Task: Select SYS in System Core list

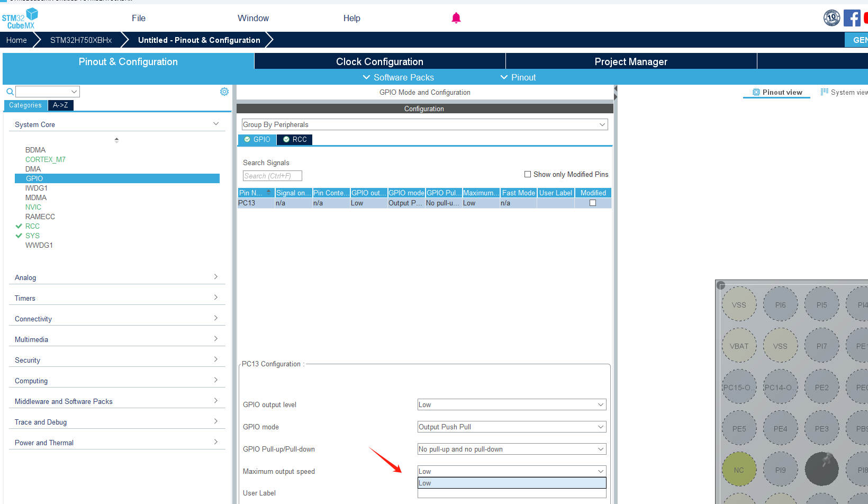Action: 32,236
